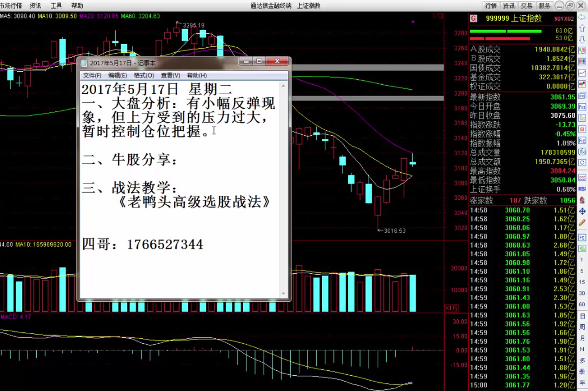Switch to 1-minute period

click(x=582, y=260)
